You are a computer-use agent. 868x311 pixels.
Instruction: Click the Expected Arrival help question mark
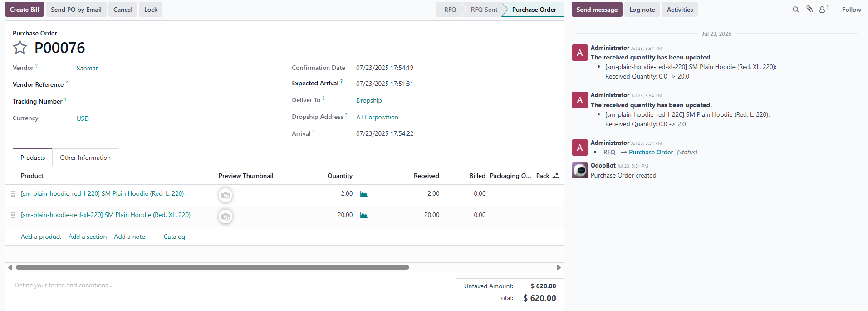(342, 81)
